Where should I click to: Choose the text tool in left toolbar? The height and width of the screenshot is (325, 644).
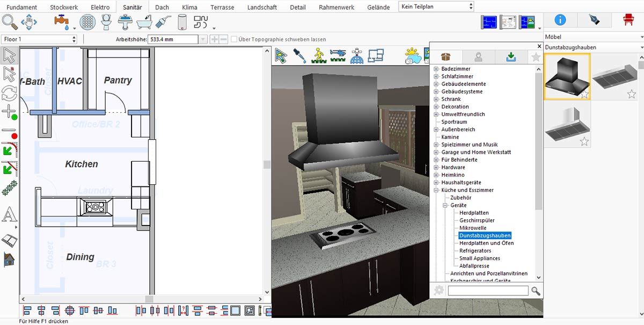pyautogui.click(x=10, y=215)
